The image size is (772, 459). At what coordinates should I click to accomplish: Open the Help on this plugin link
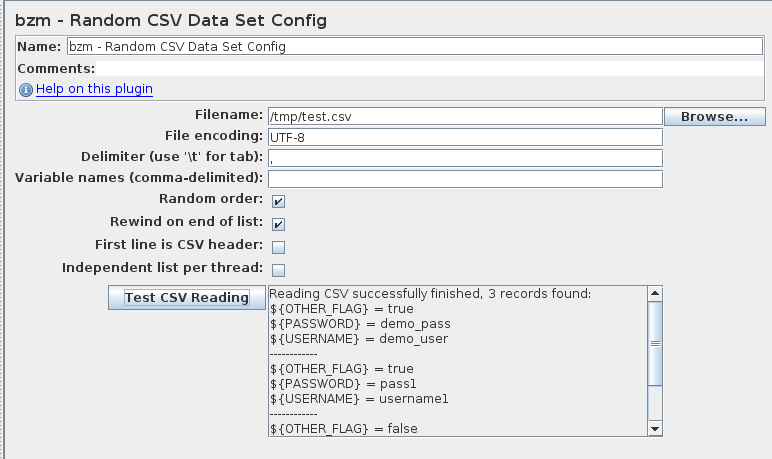click(94, 89)
